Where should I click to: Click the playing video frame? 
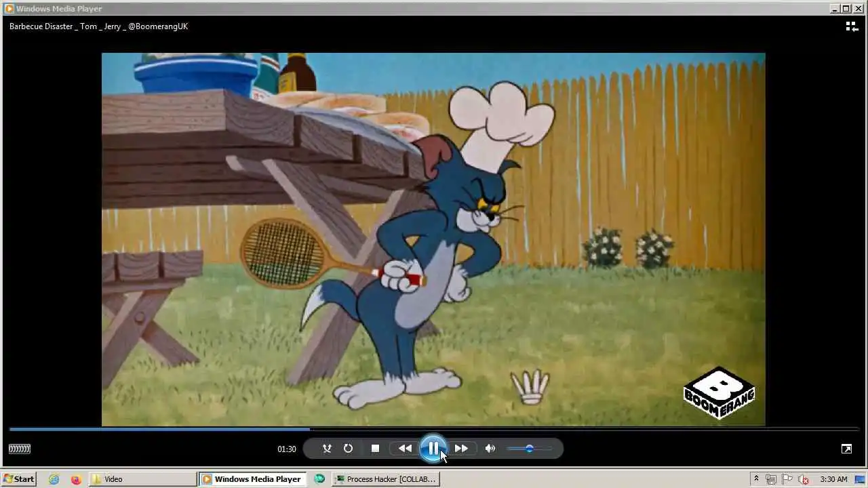pyautogui.click(x=433, y=239)
